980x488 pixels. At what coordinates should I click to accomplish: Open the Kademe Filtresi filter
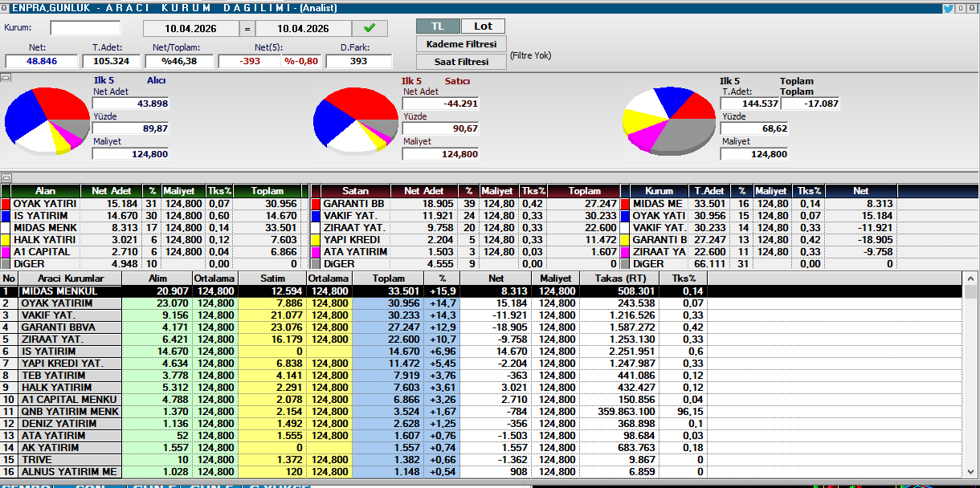[460, 44]
